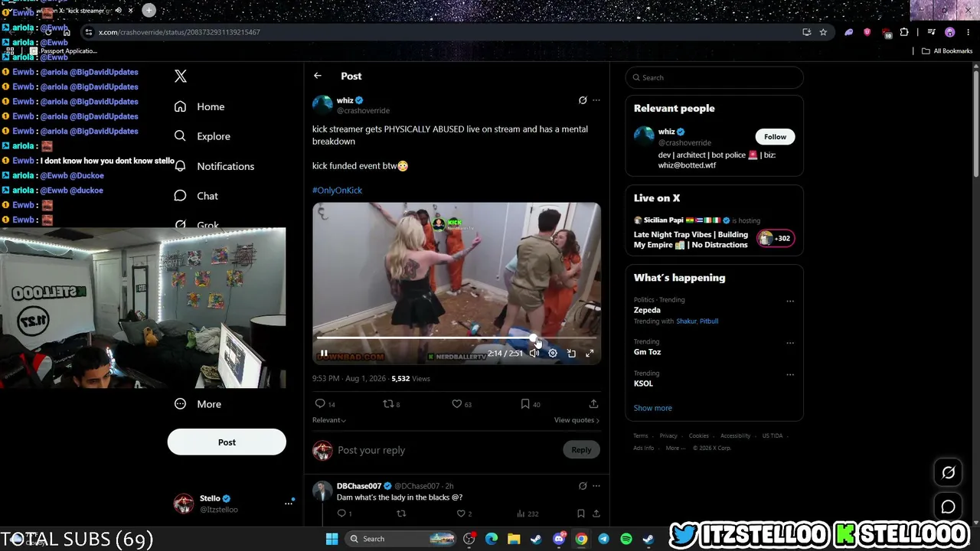Click the X Search box
Screen dimensions: 980x551
point(714,77)
